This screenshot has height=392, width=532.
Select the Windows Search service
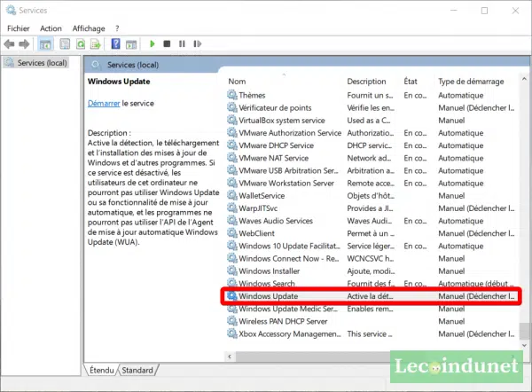[267, 284]
